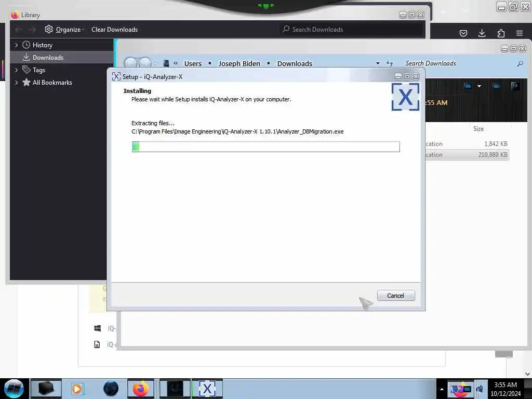Select History entry in Library sidebar
The width and height of the screenshot is (532, 399).
[x=42, y=45]
